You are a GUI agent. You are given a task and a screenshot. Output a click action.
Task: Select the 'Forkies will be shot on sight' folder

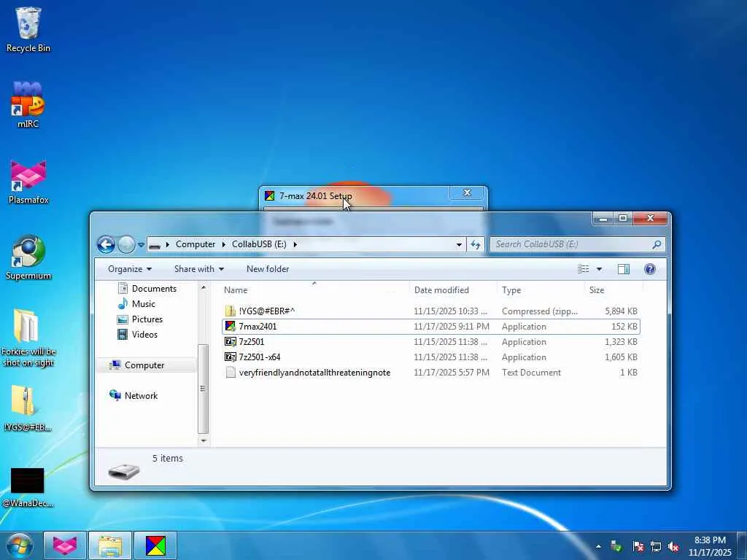pos(28,338)
